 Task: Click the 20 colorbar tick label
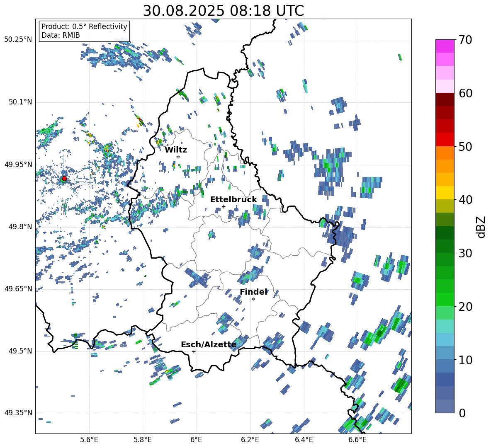click(x=465, y=306)
